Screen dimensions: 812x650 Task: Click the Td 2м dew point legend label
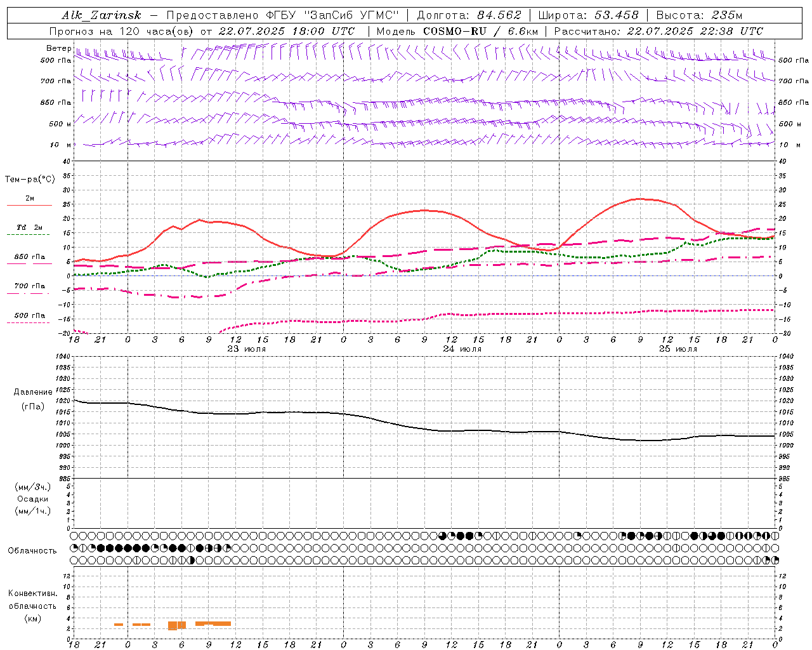30,227
